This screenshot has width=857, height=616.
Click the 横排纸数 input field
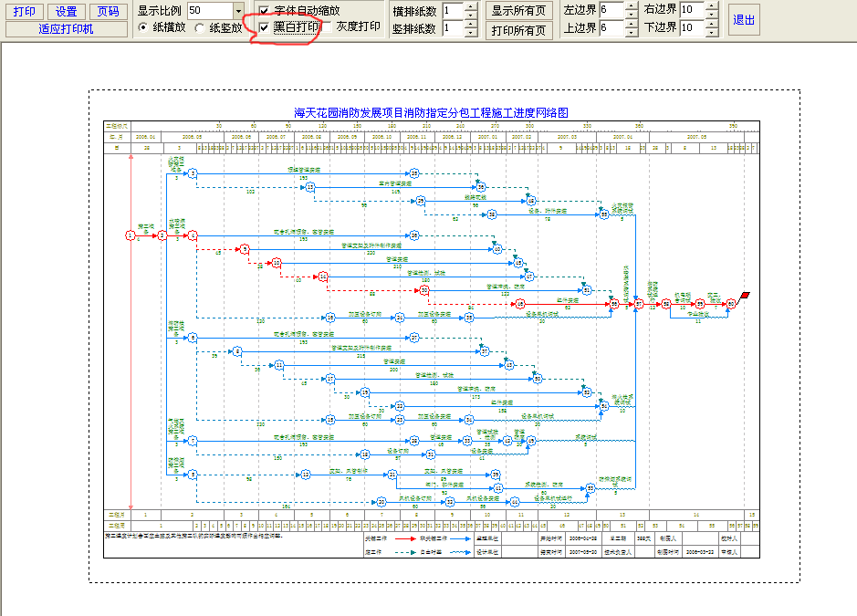pyautogui.click(x=453, y=10)
